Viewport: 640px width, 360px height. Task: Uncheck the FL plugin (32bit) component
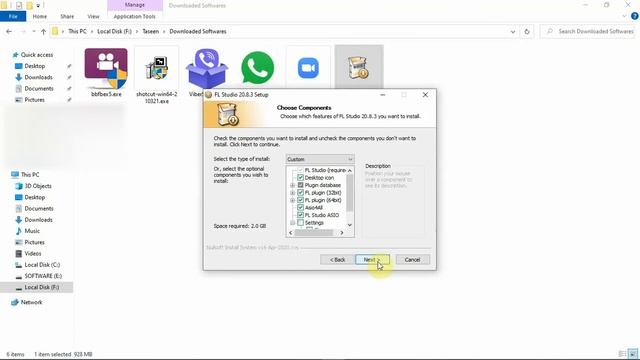(300, 193)
